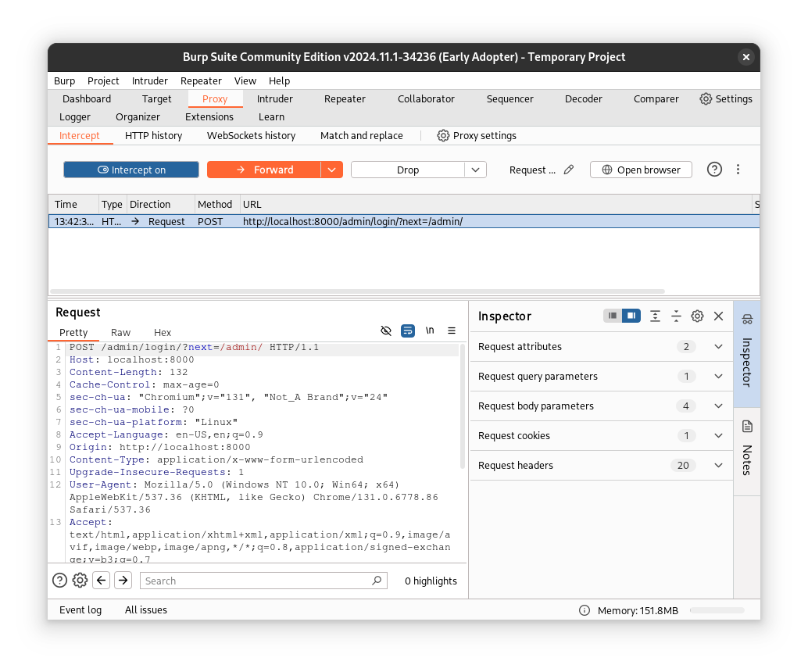The width and height of the screenshot is (808, 672).
Task: Switch to the HTTP history tab
Action: [x=154, y=135]
